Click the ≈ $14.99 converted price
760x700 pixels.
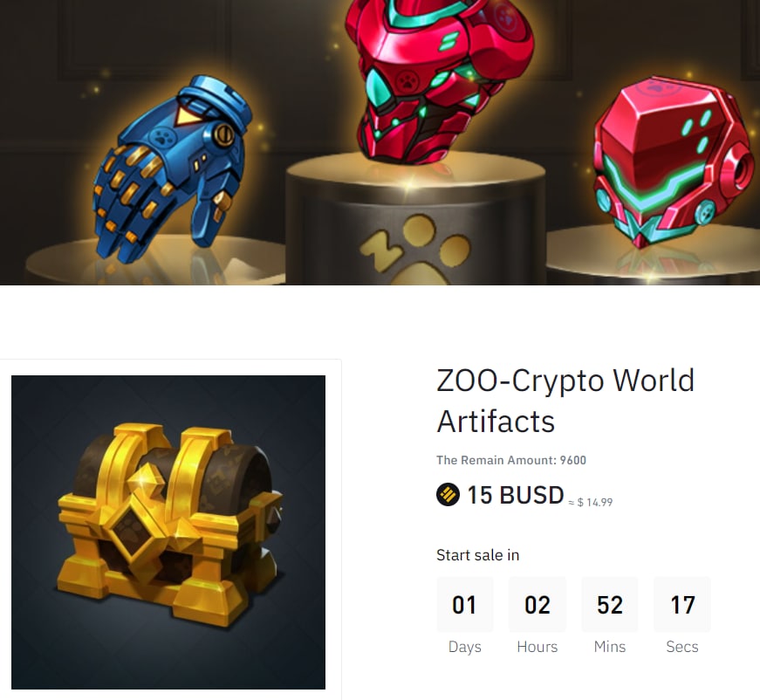(x=591, y=502)
